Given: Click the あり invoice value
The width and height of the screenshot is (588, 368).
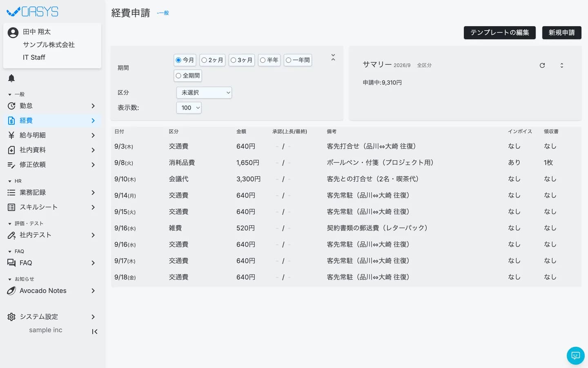Looking at the screenshot, I should tap(514, 163).
